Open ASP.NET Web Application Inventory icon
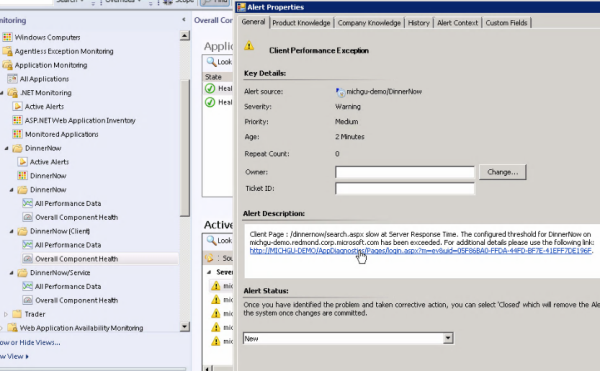 (18, 120)
